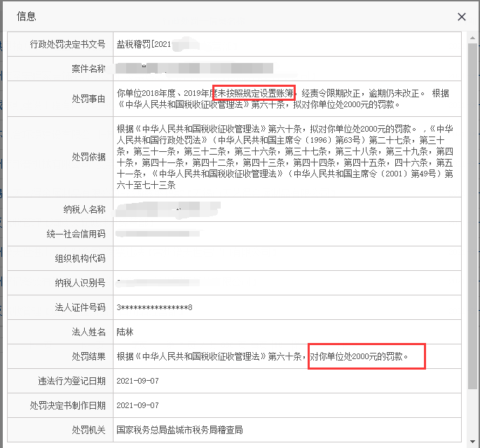Click the 统一社会信用码 label
Viewport: 480px width, 448px height.
coord(76,234)
